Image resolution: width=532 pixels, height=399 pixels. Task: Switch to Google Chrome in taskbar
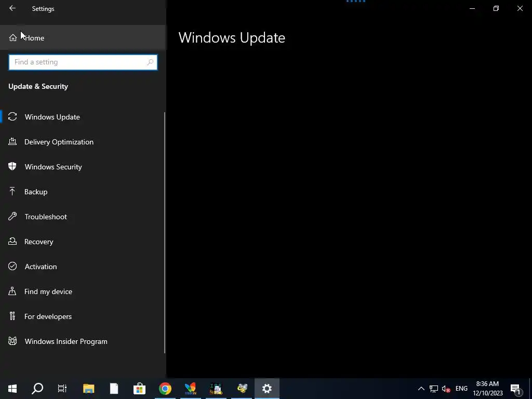point(165,389)
